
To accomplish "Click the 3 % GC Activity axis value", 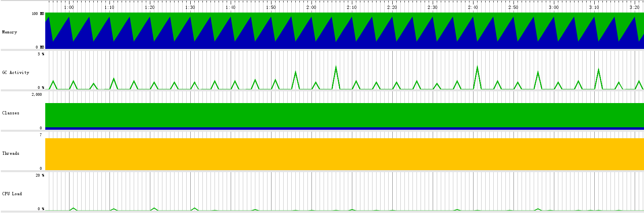I will [41, 54].
